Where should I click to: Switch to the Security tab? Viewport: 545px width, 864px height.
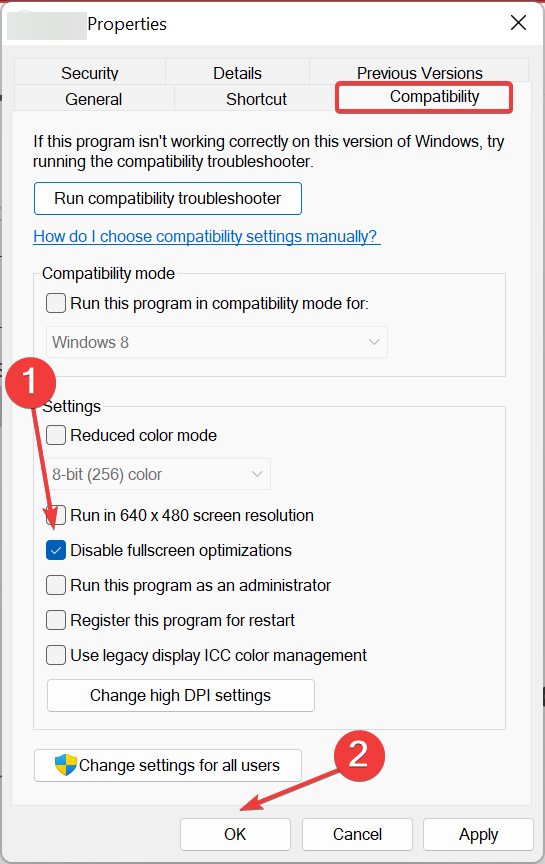(90, 72)
